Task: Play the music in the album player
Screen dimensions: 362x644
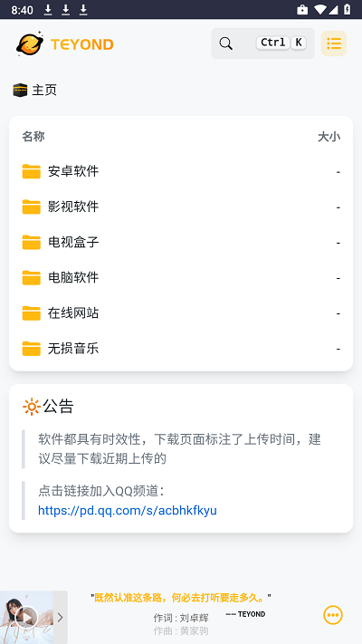Action: pyautogui.click(x=26, y=618)
